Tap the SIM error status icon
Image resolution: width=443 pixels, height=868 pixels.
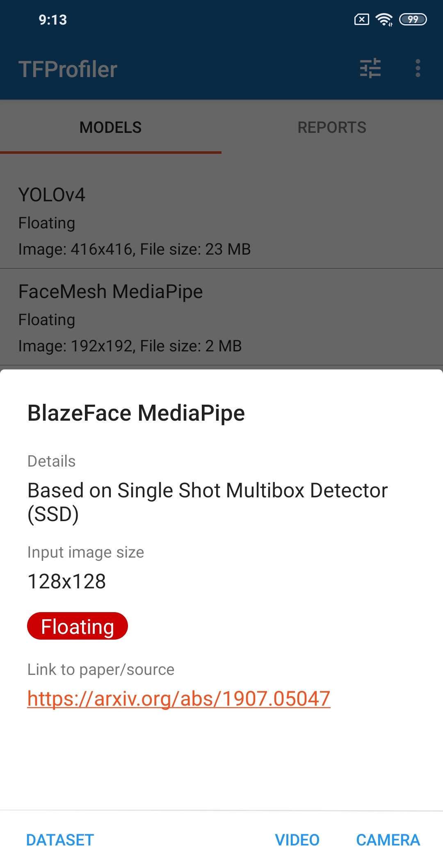[x=362, y=19]
